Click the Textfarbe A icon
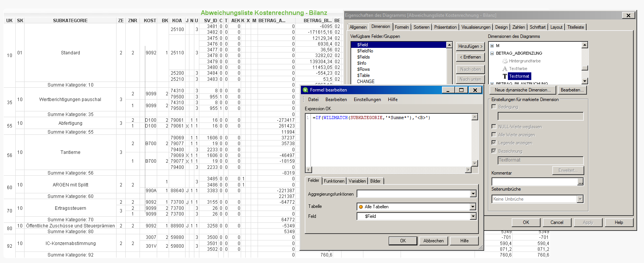This screenshot has height=263, width=644. click(505, 69)
